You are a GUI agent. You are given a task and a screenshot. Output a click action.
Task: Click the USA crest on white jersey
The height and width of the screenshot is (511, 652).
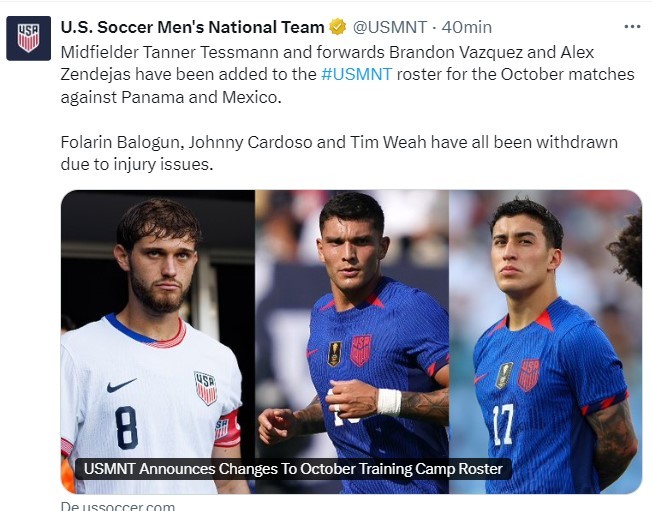[205, 388]
